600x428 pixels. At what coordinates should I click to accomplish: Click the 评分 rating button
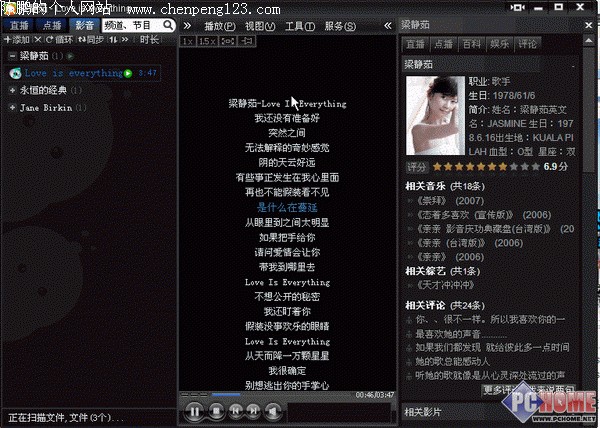pyautogui.click(x=416, y=167)
